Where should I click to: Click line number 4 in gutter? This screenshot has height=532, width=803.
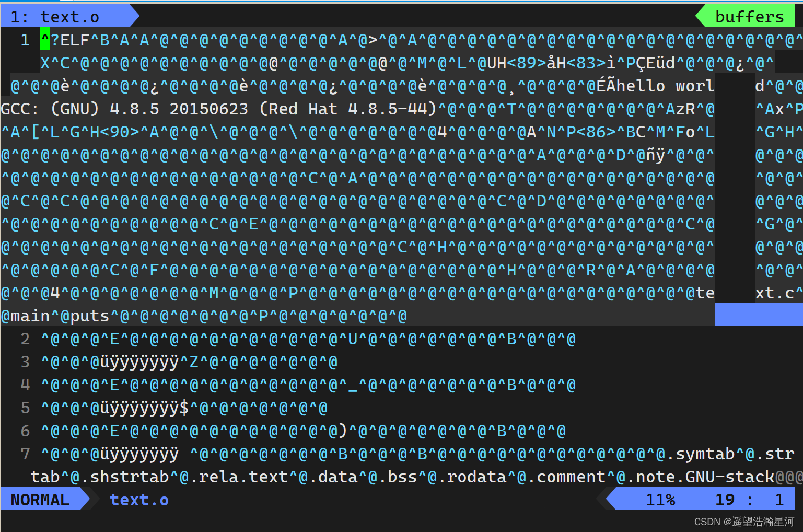(x=25, y=385)
